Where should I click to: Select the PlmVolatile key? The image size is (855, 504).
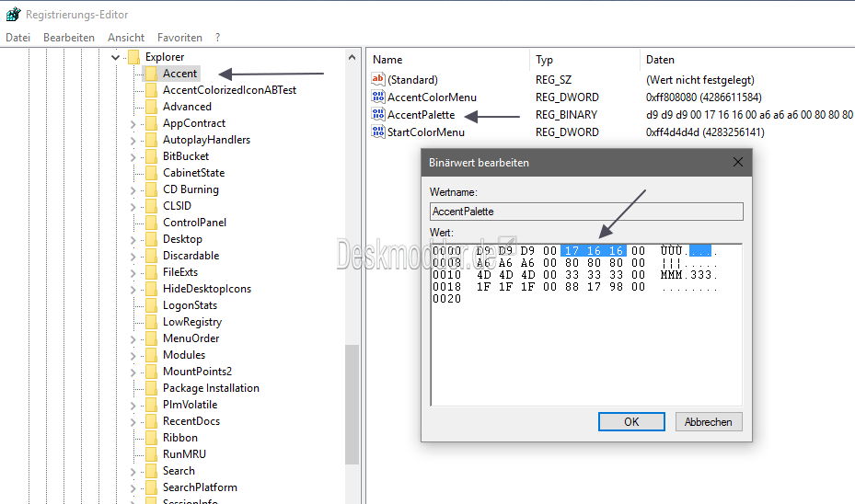190,405
